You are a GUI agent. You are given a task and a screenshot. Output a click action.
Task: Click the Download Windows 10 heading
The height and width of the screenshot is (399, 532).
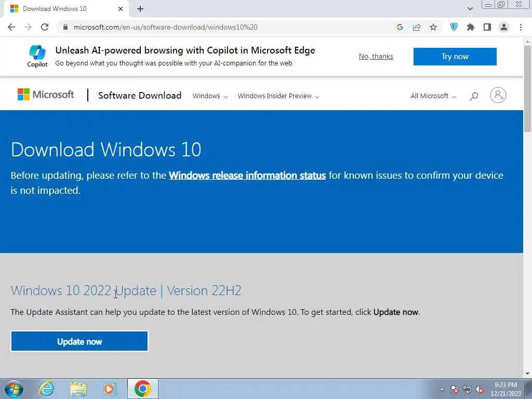pos(106,149)
